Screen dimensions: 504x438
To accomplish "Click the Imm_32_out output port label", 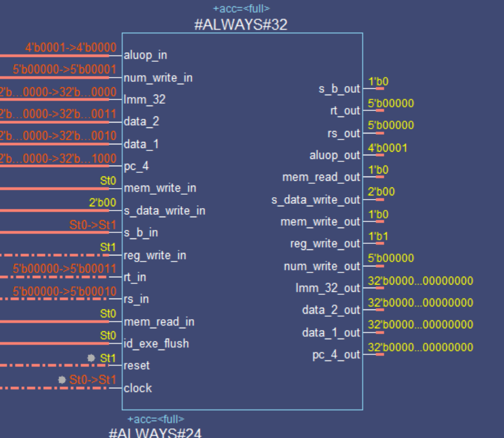I will pyautogui.click(x=328, y=288).
